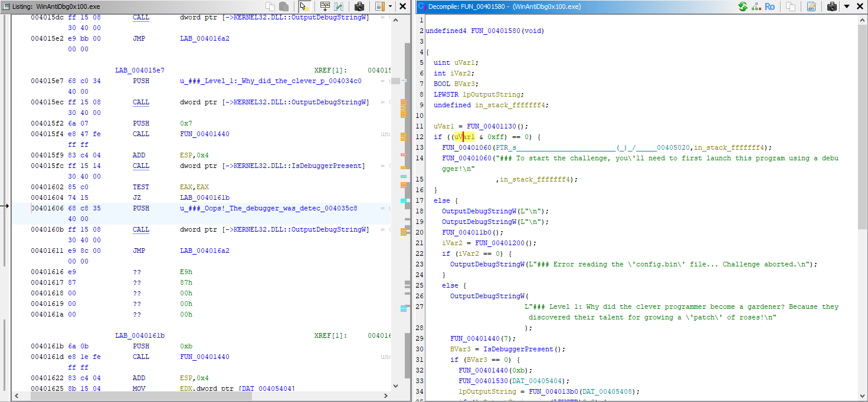Image resolution: width=868 pixels, height=402 pixels.
Task: Take a snapshot of the Listing with camera icon
Action: point(359,6)
